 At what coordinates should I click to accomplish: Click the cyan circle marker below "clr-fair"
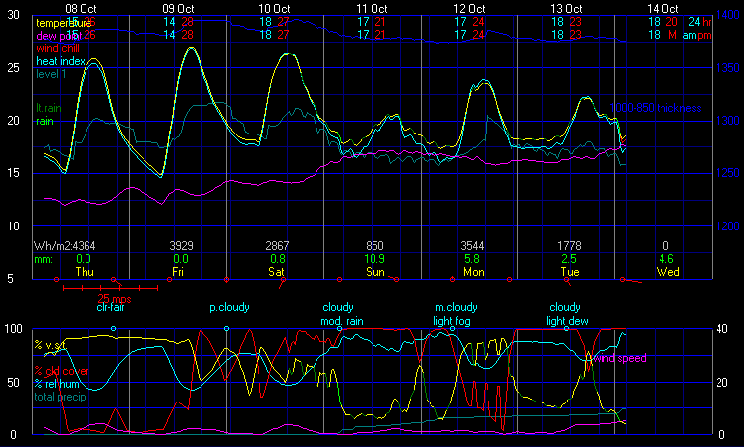(113, 329)
